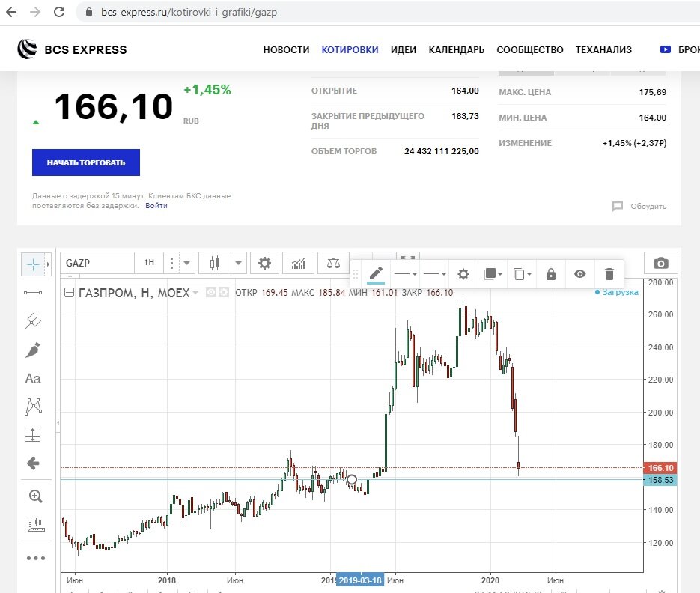
Task: Select the crosshair cursor tool
Action: point(33,264)
